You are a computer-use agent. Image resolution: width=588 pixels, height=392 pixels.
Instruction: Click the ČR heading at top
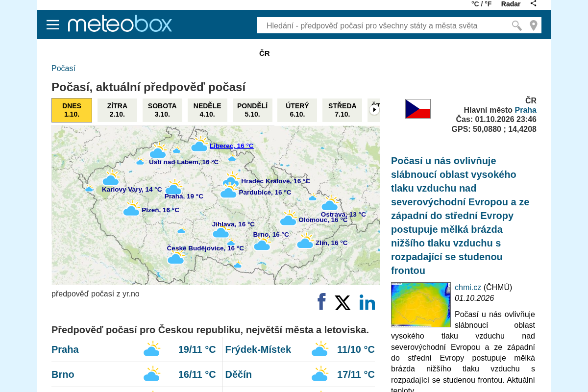(265, 53)
